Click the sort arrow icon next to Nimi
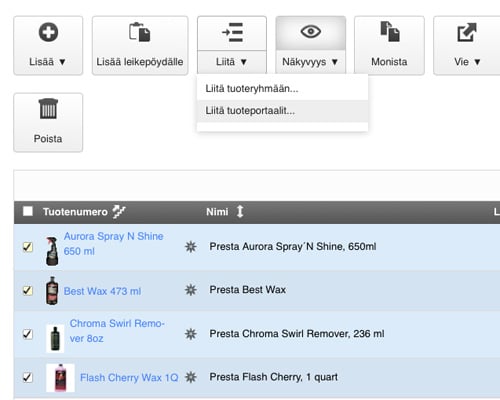This screenshot has height=400, width=500. [240, 212]
